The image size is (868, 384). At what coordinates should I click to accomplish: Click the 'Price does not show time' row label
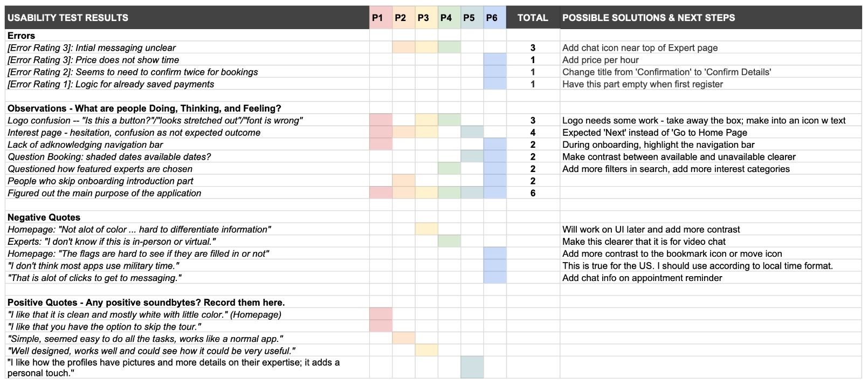pos(93,60)
